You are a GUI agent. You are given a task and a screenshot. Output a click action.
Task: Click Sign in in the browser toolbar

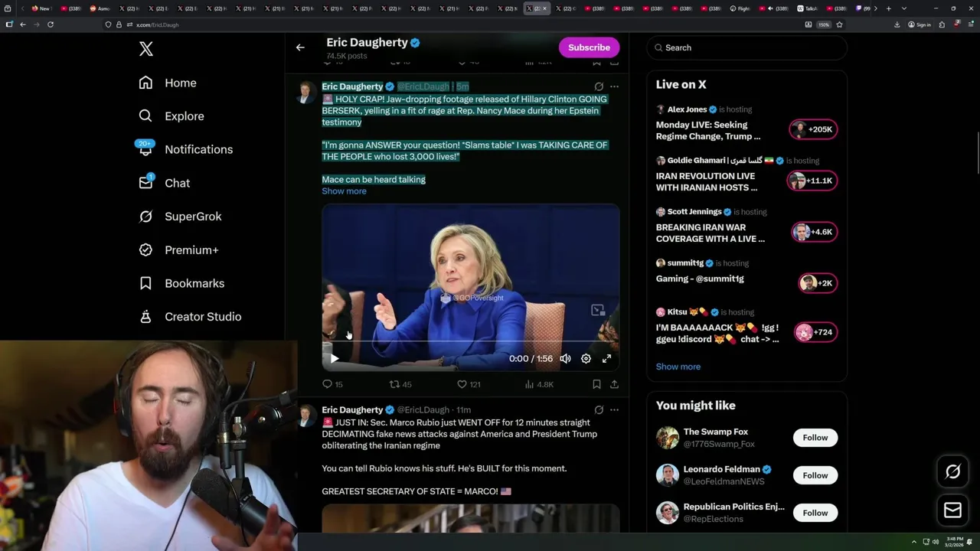coord(920,24)
